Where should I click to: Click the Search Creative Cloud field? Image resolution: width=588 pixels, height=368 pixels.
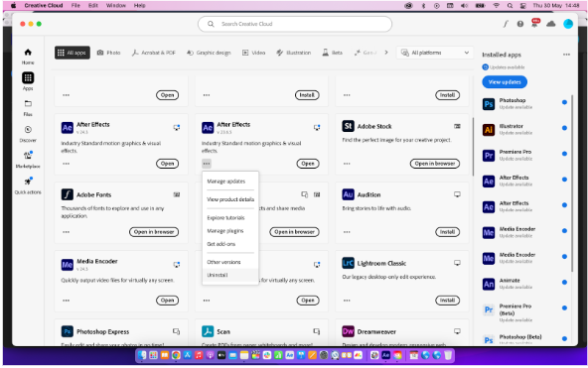coord(295,24)
